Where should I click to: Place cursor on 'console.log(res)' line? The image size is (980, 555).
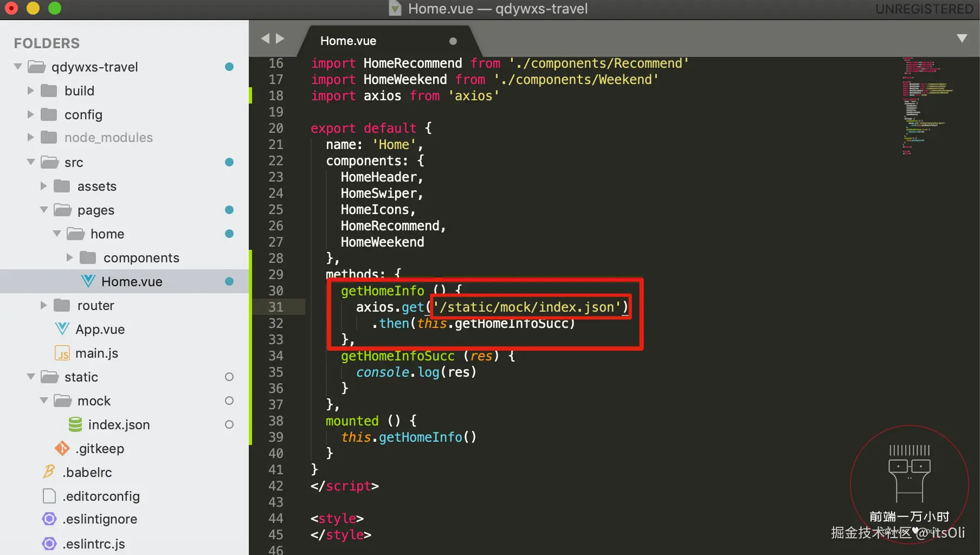tap(416, 372)
